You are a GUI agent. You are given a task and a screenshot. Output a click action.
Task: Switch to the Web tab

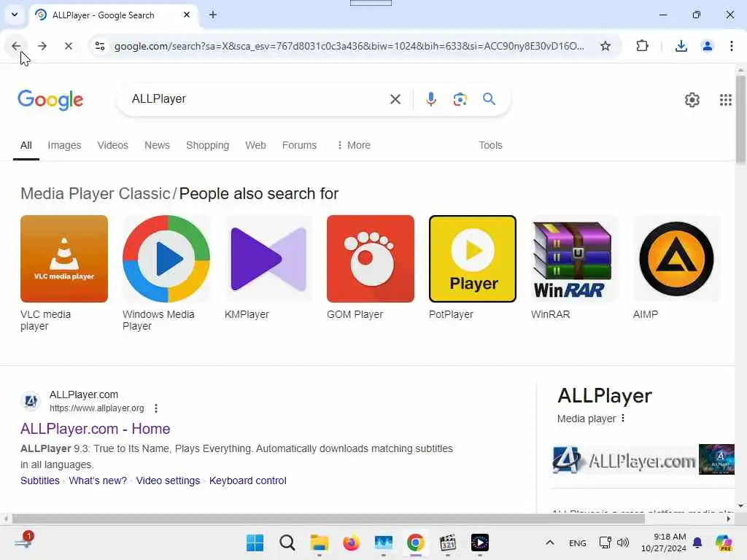click(x=256, y=145)
